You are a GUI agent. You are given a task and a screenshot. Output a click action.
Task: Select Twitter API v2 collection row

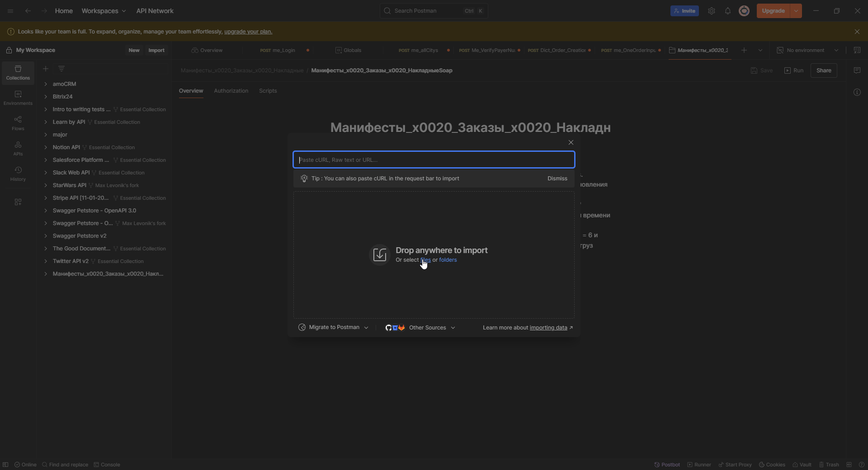(x=105, y=261)
